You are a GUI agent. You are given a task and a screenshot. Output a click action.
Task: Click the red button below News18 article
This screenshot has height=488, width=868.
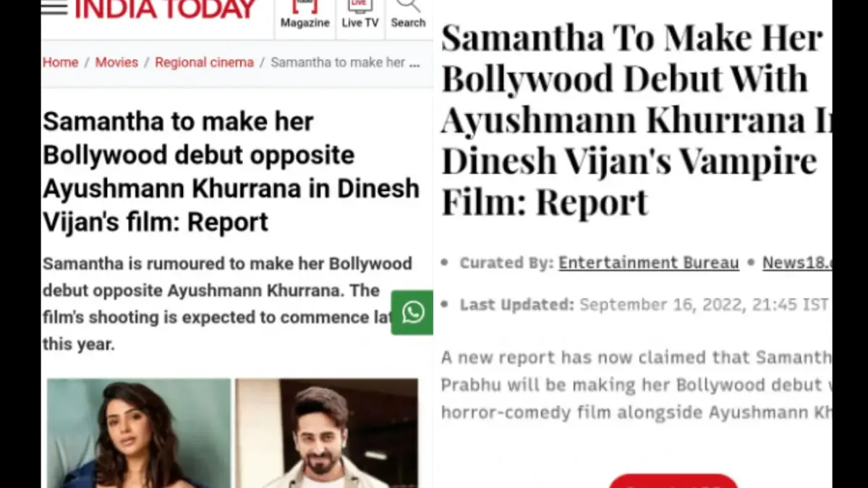[x=673, y=481]
